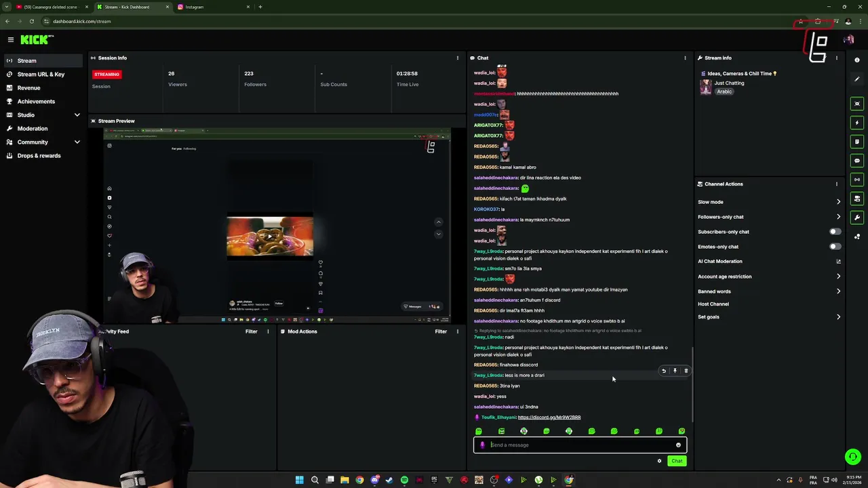
Task: Open the Mod Actions panel options menu
Action: pyautogui.click(x=457, y=331)
